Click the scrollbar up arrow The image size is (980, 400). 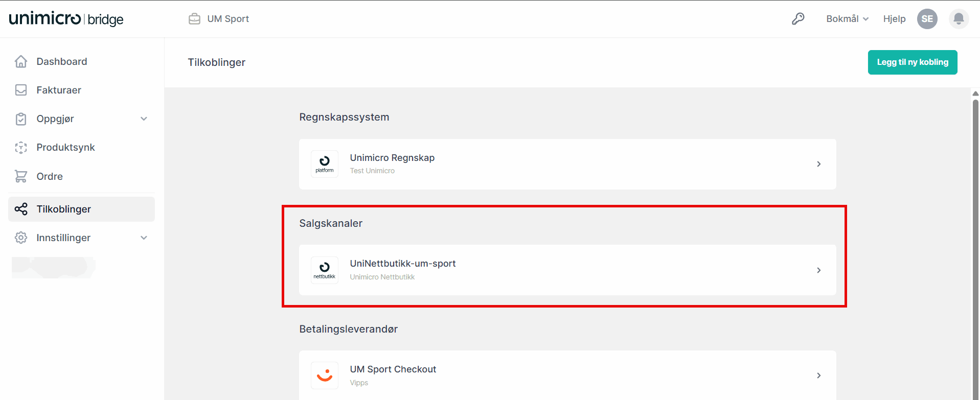pos(975,93)
